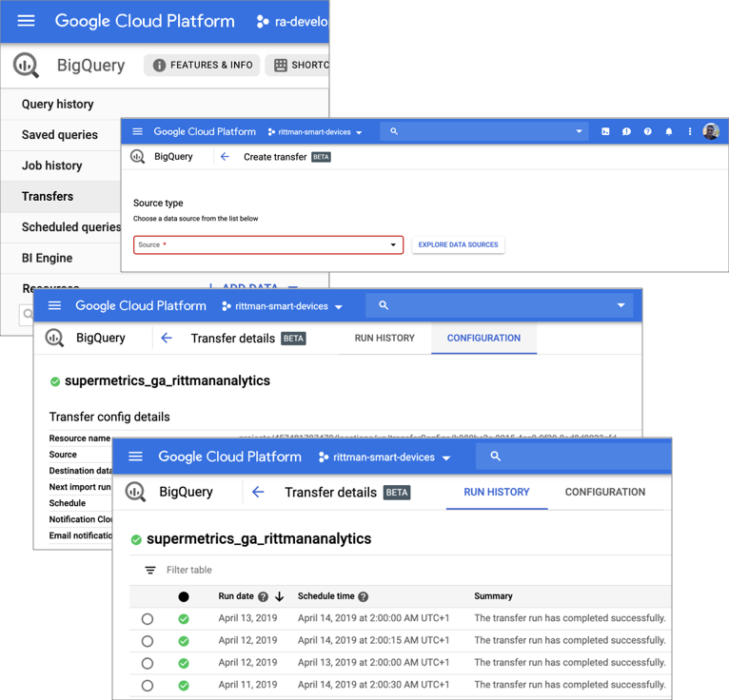This screenshot has width=729, height=700.
Task: Open hamburger menu in Create transfer window
Action: tap(138, 131)
